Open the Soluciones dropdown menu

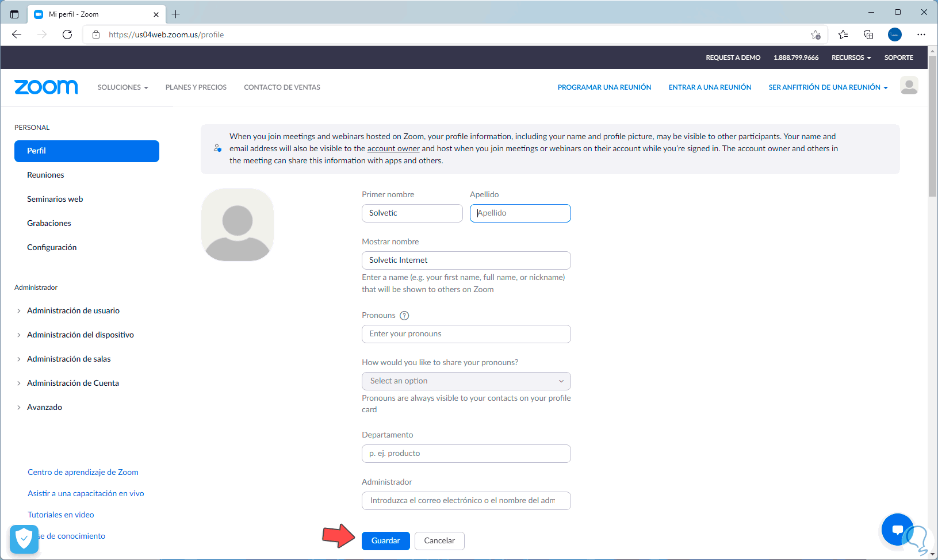coord(123,87)
